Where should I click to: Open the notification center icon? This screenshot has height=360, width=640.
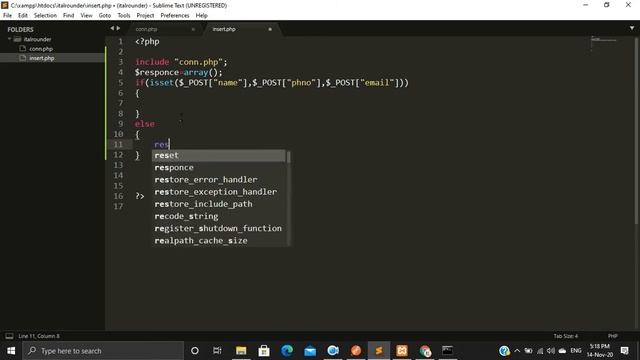pyautogui.click(x=624, y=351)
